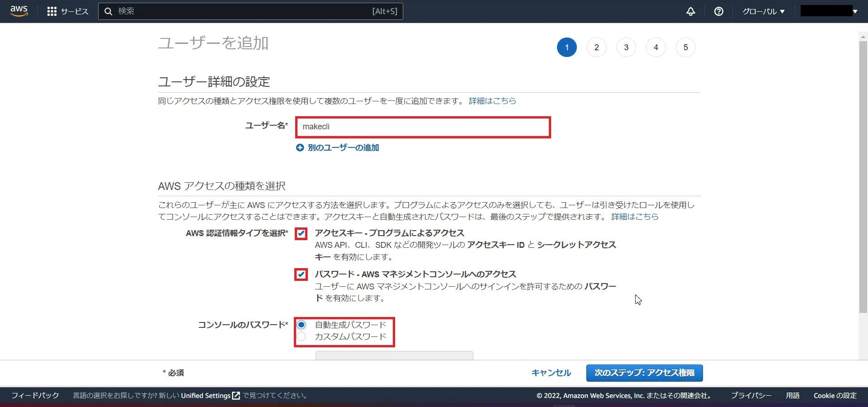The image size is (868, 407).
Task: Open 詳細はこちら link under ユーザー詳細の設定
Action: pyautogui.click(x=492, y=101)
